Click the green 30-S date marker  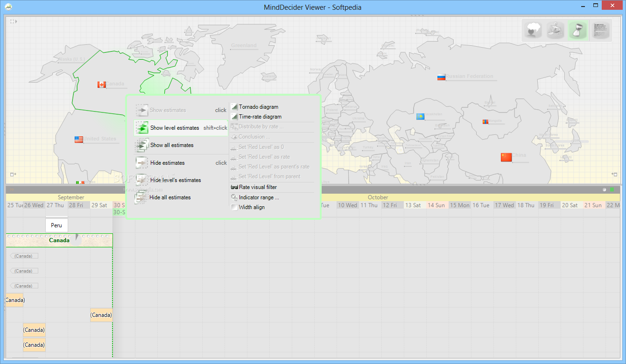pyautogui.click(x=119, y=212)
